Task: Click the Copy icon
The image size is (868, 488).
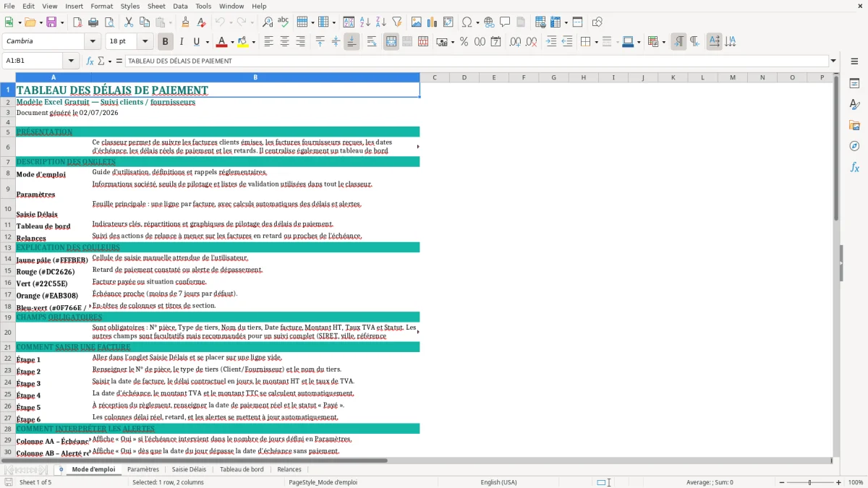Action: pyautogui.click(x=144, y=22)
